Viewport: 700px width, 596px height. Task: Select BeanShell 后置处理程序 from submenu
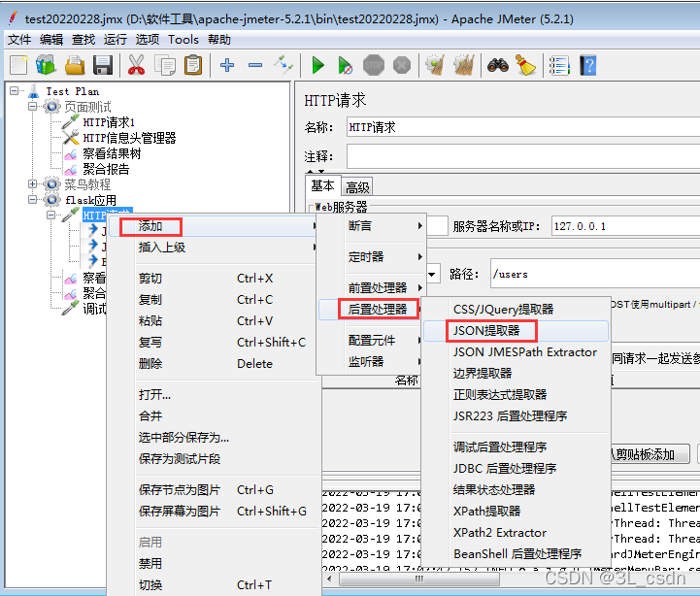point(516,554)
